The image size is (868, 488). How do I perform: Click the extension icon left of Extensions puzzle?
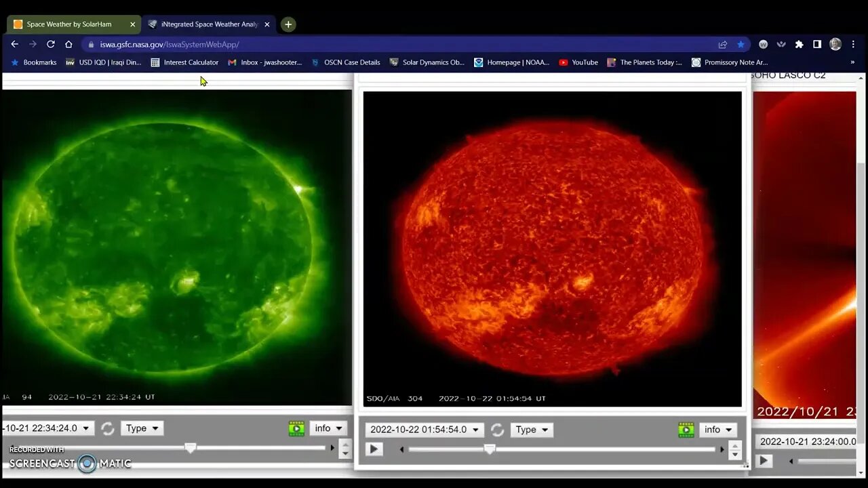click(781, 44)
